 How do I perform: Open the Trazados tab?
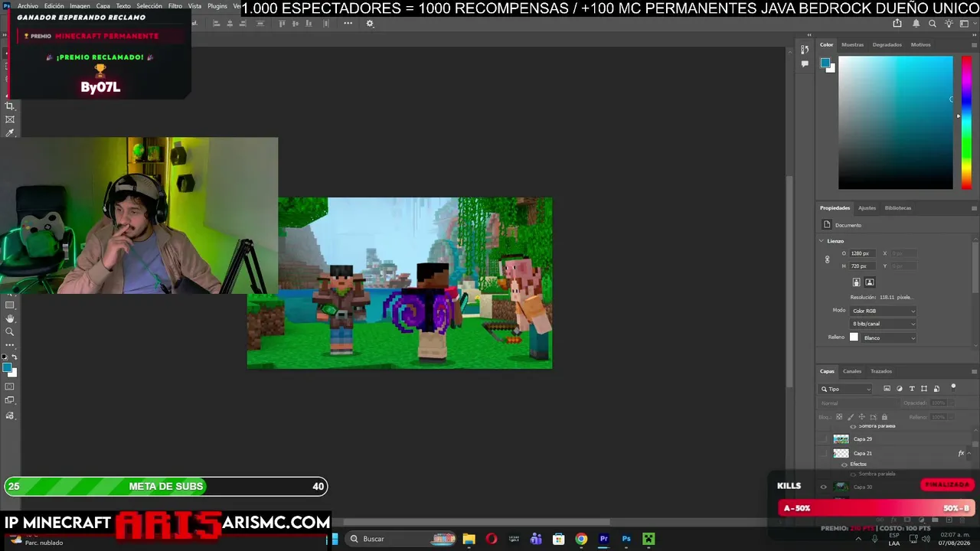click(x=881, y=372)
